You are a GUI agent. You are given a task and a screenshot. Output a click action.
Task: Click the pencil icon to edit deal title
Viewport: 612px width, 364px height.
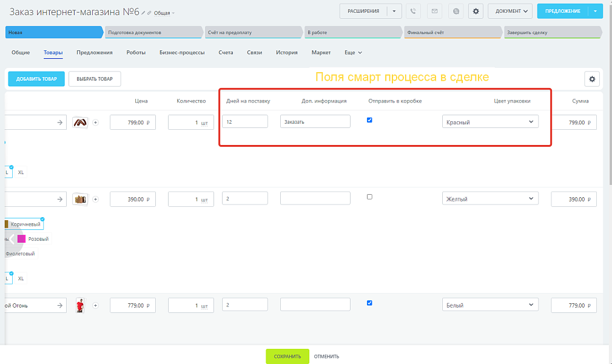[x=143, y=12]
